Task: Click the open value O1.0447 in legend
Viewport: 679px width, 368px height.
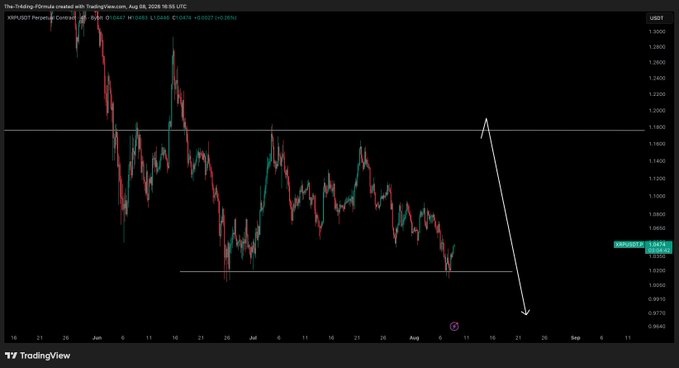Action: pyautogui.click(x=114, y=18)
